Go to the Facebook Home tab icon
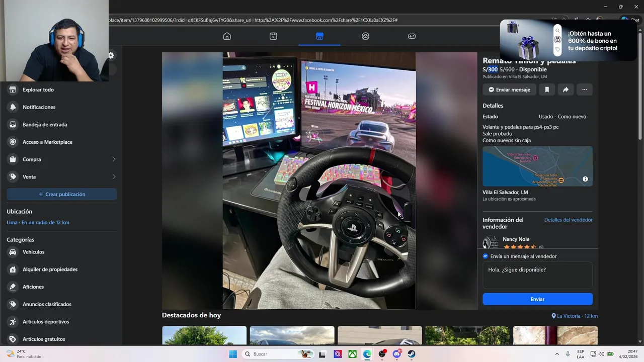The height and width of the screenshot is (362, 644). [227, 36]
